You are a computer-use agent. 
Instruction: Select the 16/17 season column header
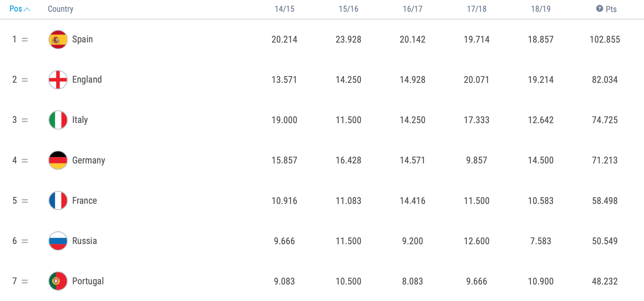pos(413,9)
